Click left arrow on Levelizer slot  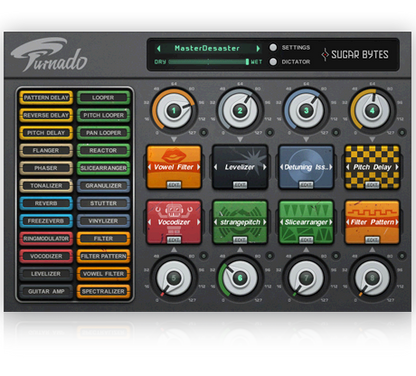216,167
